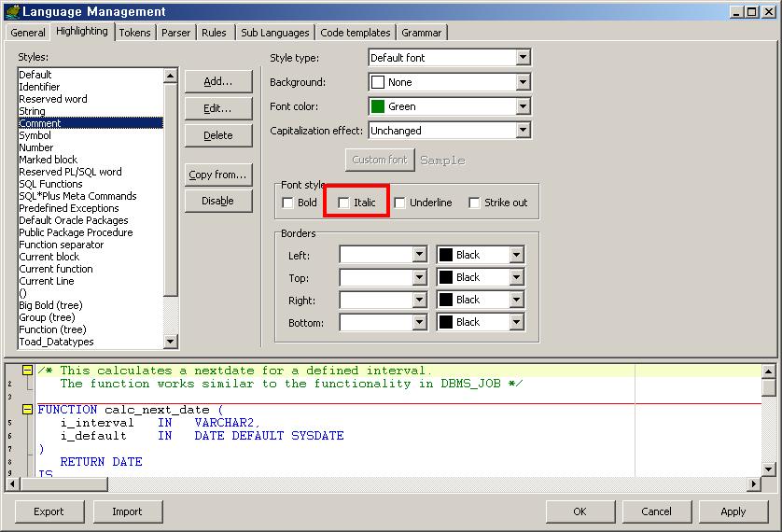Toggle the Italic checkbox

pyautogui.click(x=344, y=203)
